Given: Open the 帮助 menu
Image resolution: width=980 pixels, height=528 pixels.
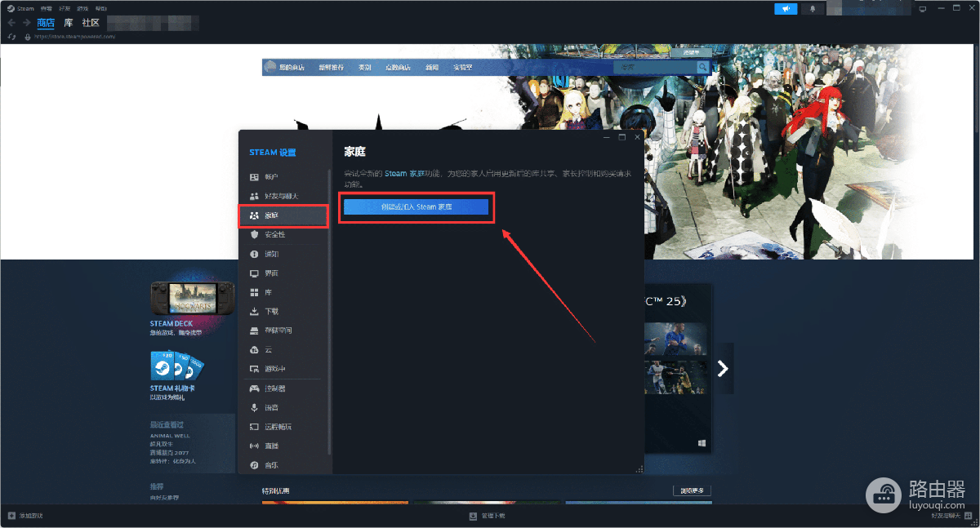Looking at the screenshot, I should (x=101, y=8).
